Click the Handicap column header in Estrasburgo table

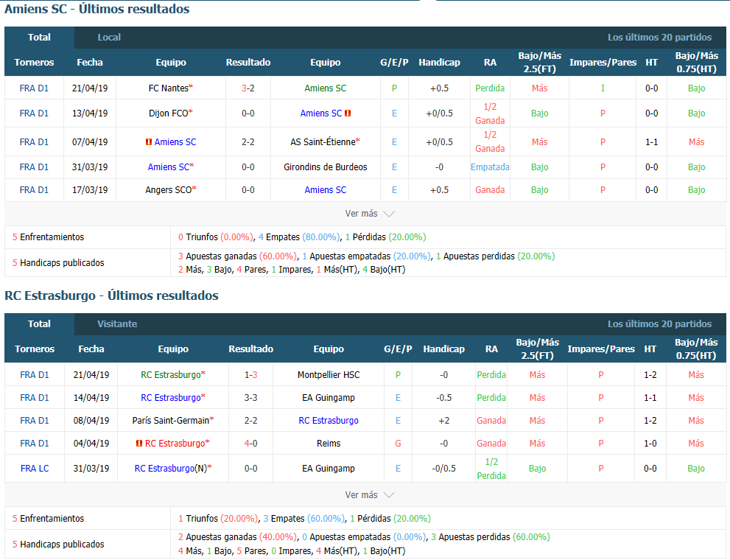point(443,349)
